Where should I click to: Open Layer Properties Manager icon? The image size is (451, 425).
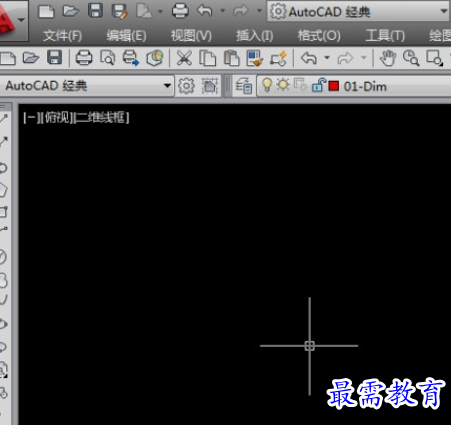[x=244, y=86]
